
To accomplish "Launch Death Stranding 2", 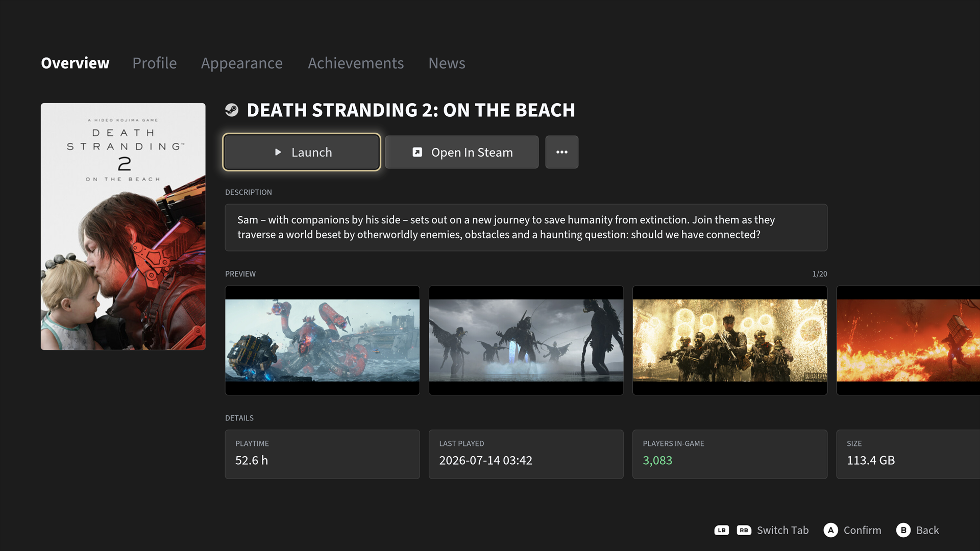I will (302, 152).
